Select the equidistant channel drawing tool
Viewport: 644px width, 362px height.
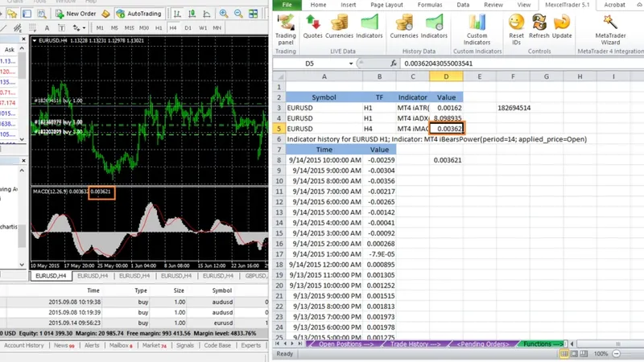click(18, 28)
